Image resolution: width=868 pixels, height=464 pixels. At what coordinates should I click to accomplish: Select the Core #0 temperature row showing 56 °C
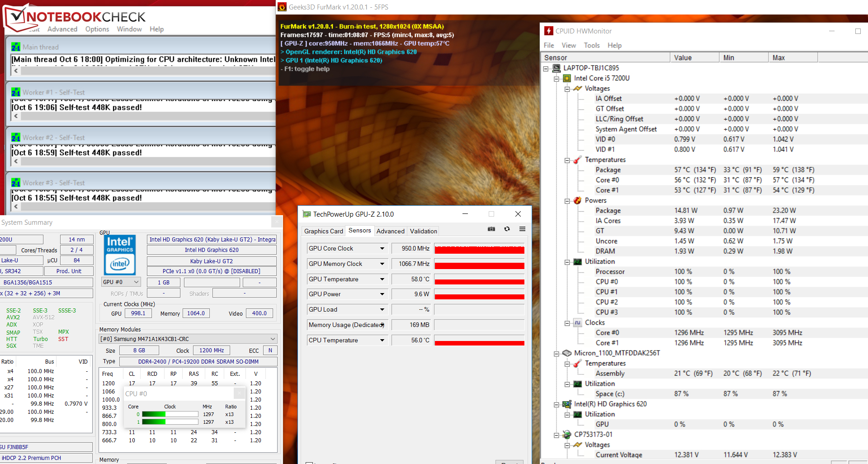pos(704,180)
